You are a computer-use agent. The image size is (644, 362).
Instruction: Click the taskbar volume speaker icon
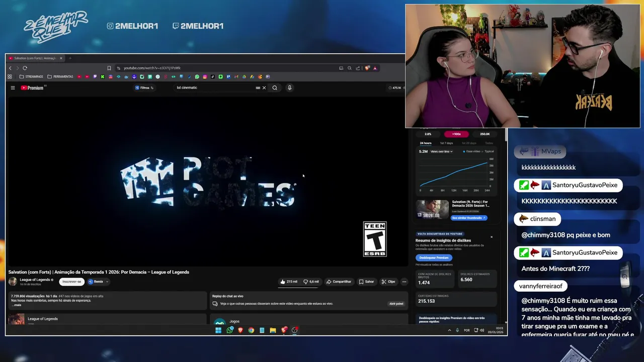click(x=482, y=330)
